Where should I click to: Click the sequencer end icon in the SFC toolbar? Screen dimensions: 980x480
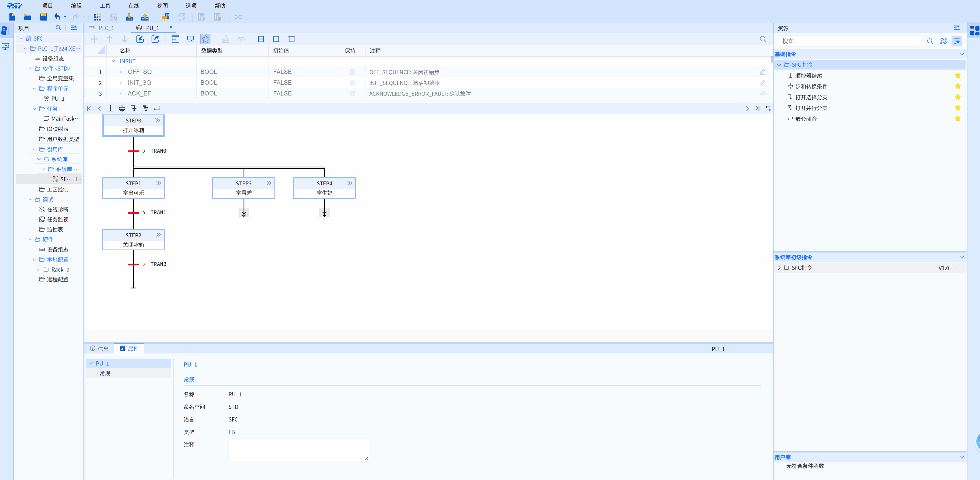110,109
